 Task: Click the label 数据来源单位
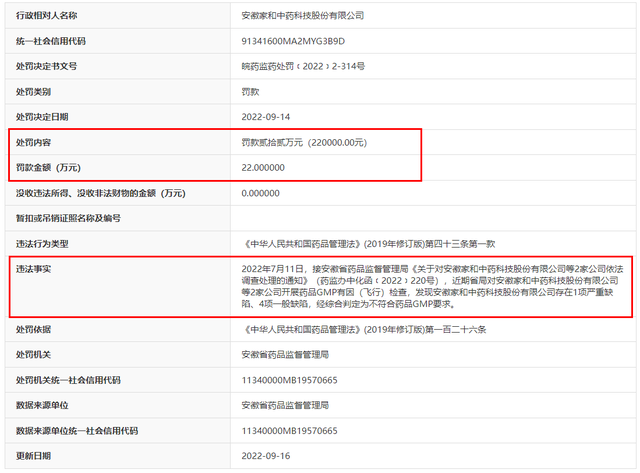point(42,405)
